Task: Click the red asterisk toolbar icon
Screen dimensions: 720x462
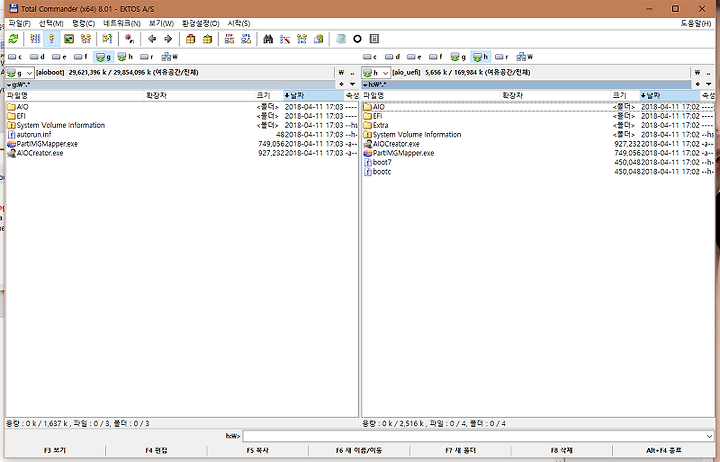Action: click(x=129, y=39)
